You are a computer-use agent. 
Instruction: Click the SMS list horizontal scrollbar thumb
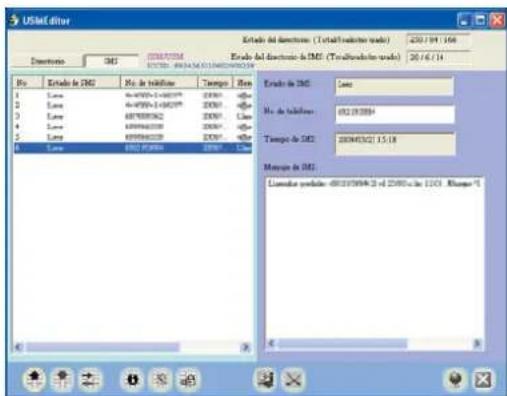pos(103,347)
